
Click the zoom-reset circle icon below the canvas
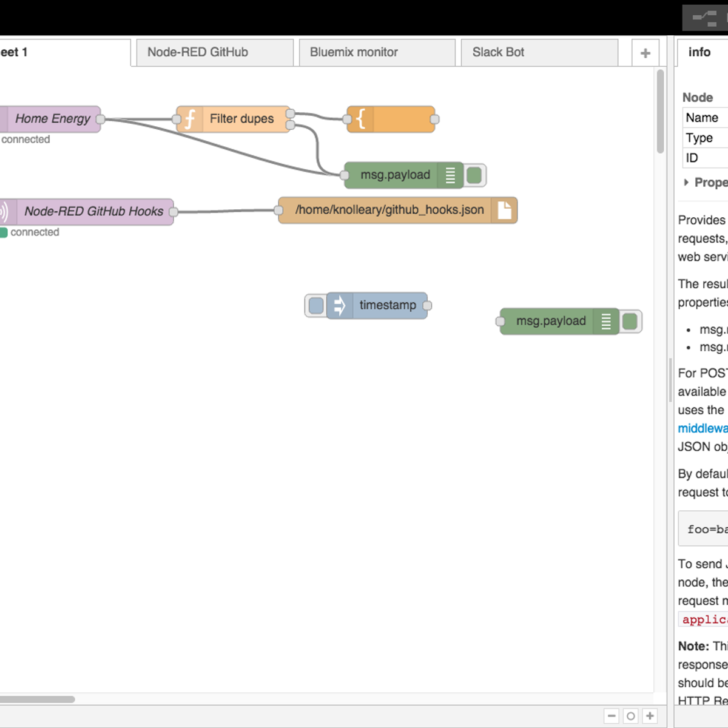tap(630, 716)
